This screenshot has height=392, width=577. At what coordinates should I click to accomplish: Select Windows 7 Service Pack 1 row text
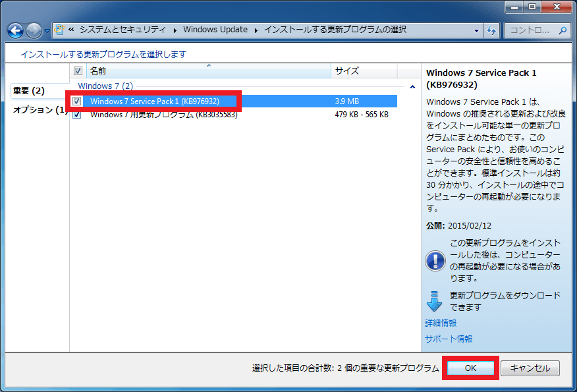point(155,101)
